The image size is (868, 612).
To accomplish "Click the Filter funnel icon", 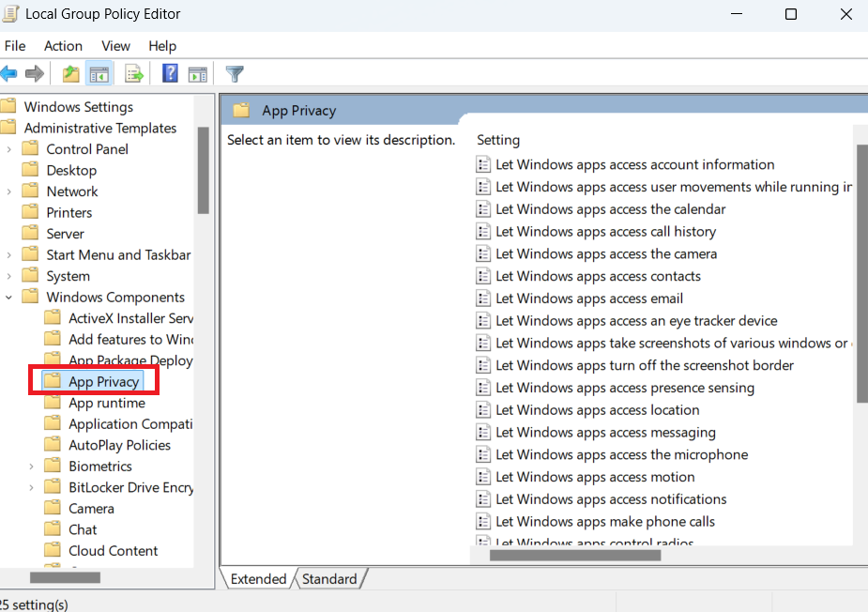I will [x=235, y=73].
